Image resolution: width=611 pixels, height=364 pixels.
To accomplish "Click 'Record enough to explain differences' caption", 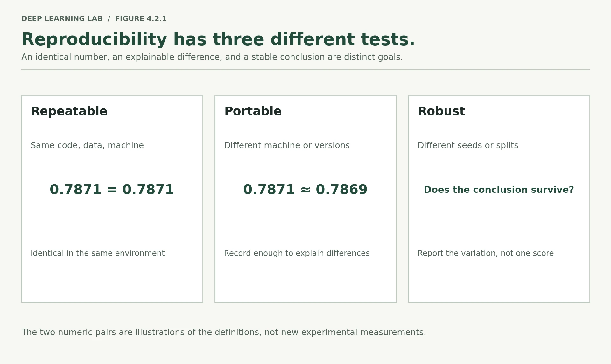I will pos(297,254).
